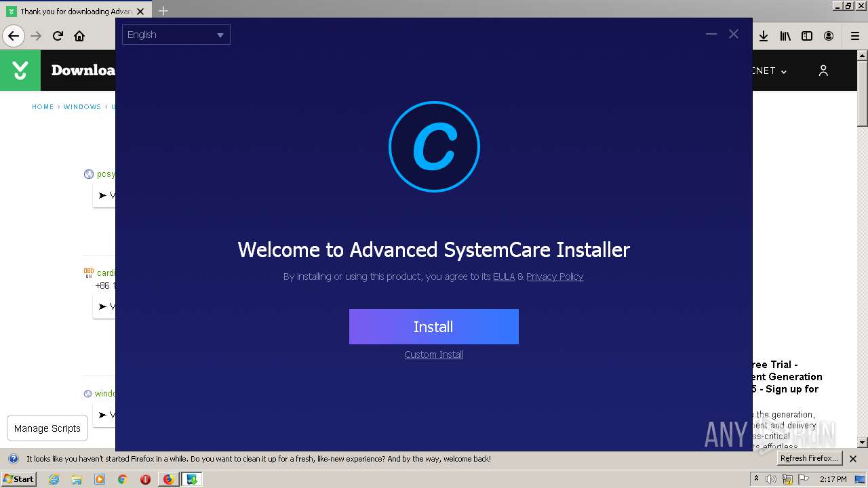Image resolution: width=868 pixels, height=488 pixels.
Task: Open Windows Explorer from the taskbar
Action: [x=77, y=479]
